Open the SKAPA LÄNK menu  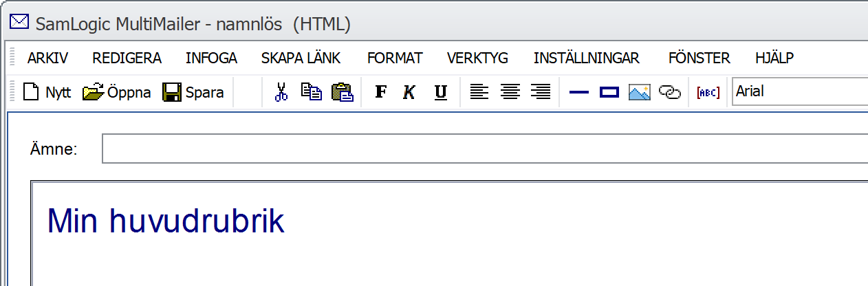301,58
